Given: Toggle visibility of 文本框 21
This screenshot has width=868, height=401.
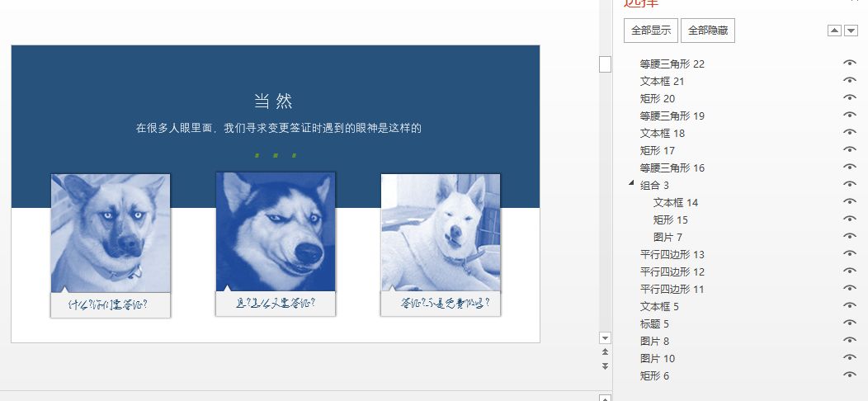Looking at the screenshot, I should [849, 80].
